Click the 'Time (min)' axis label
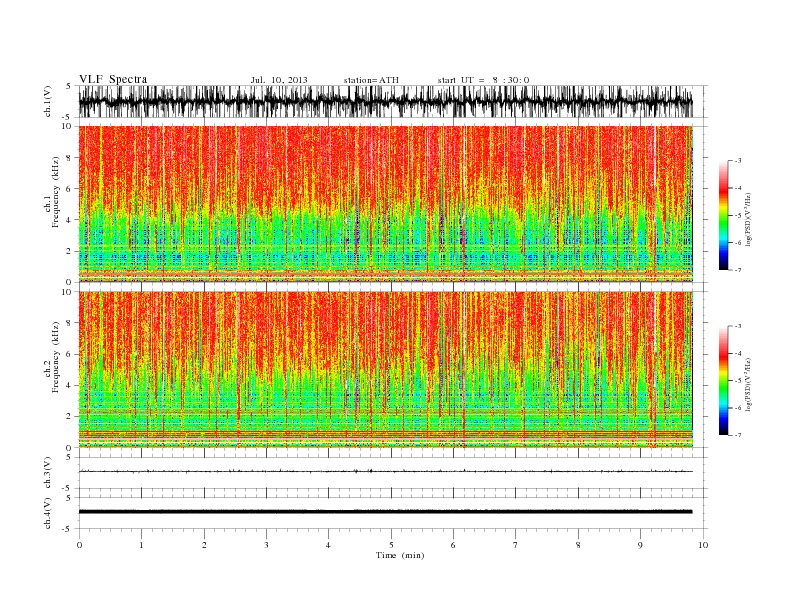Screen dimensions: 792x612 pos(400,555)
